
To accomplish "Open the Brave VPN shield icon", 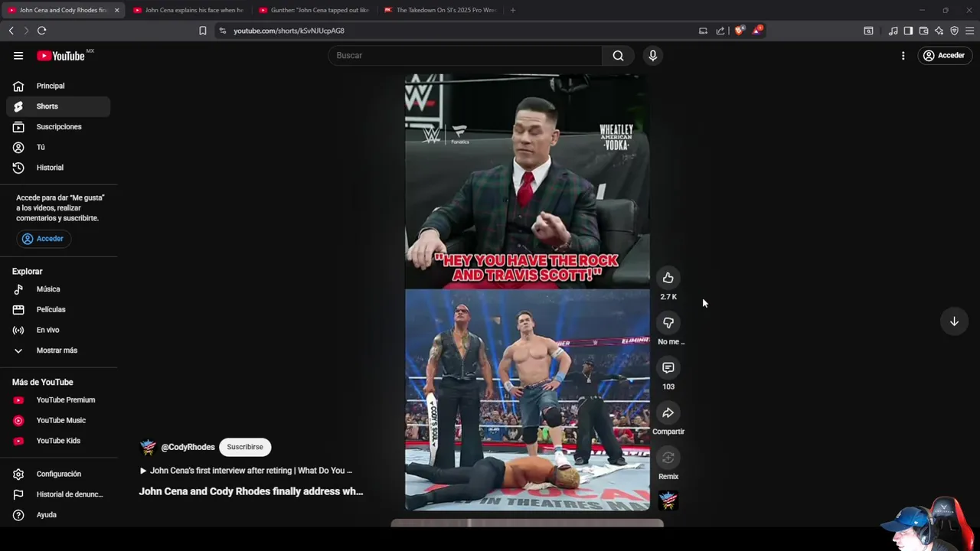I will (954, 31).
